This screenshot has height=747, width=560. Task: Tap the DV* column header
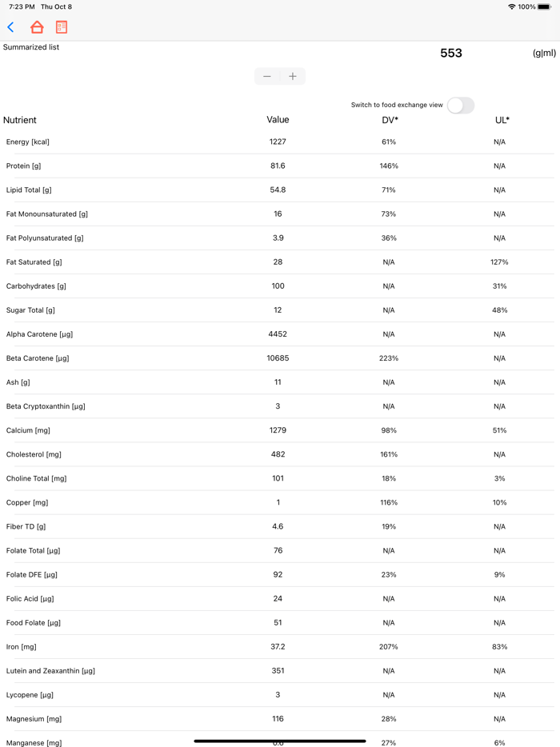390,120
